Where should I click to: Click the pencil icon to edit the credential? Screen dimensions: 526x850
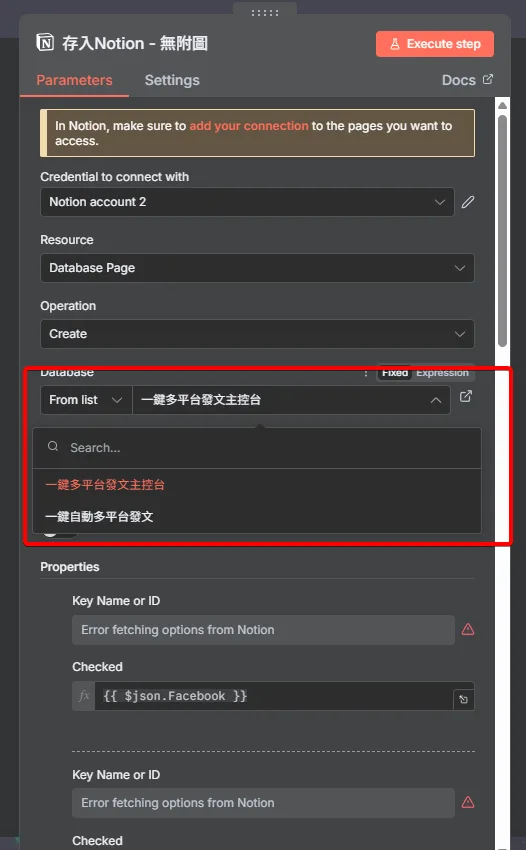click(x=467, y=202)
